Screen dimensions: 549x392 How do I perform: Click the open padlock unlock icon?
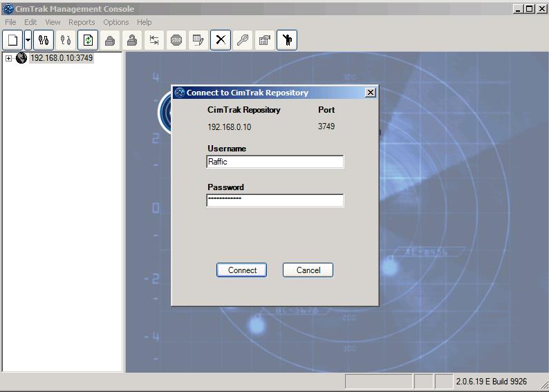point(132,40)
